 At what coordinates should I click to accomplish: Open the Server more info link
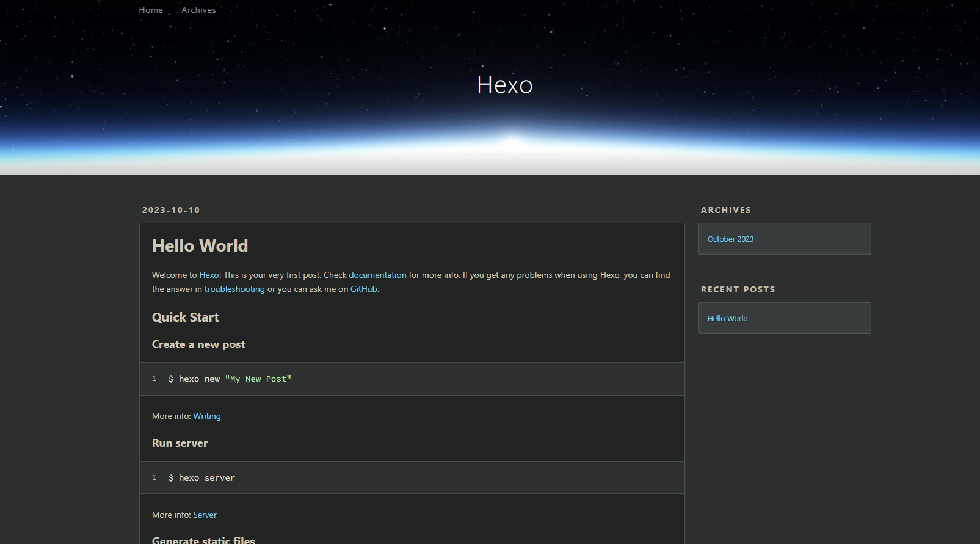(205, 515)
